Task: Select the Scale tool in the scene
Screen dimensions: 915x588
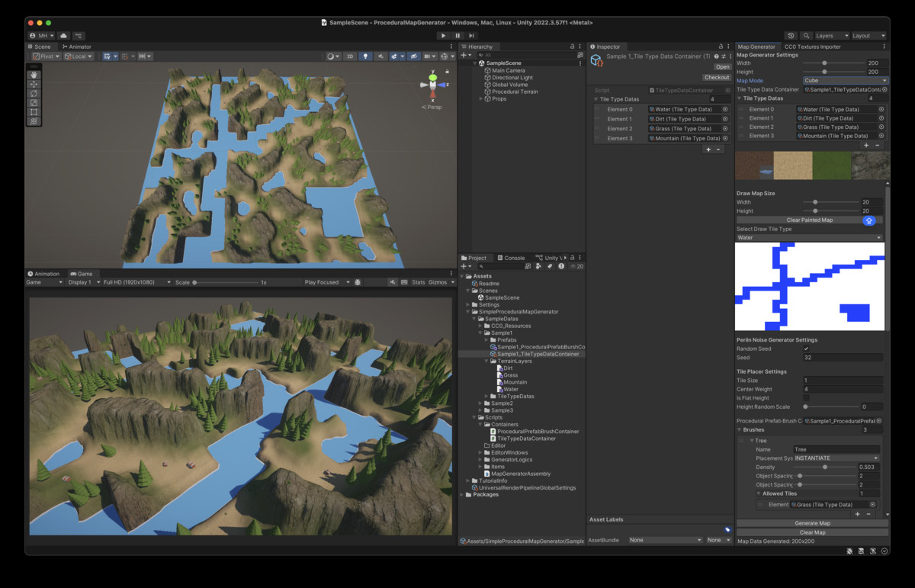Action: click(34, 103)
